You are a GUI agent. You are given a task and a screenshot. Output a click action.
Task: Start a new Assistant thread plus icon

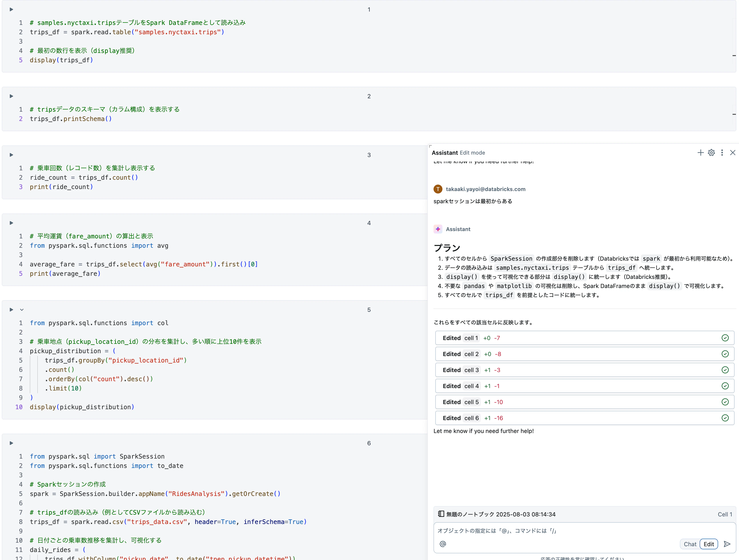click(701, 153)
